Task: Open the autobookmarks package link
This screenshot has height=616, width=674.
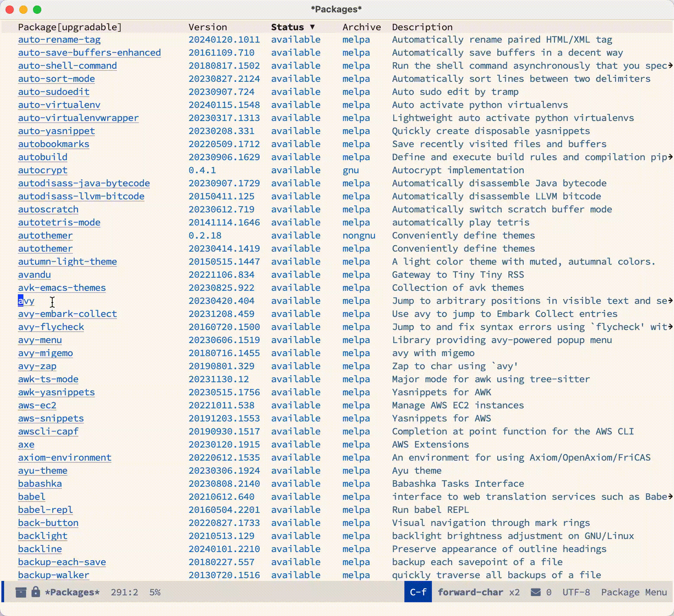Action: [x=54, y=144]
